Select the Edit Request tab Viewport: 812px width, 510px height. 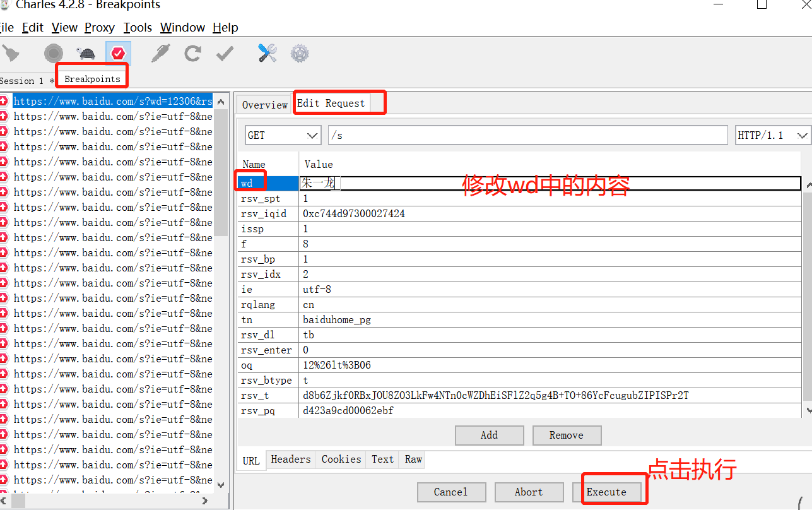pyautogui.click(x=331, y=103)
